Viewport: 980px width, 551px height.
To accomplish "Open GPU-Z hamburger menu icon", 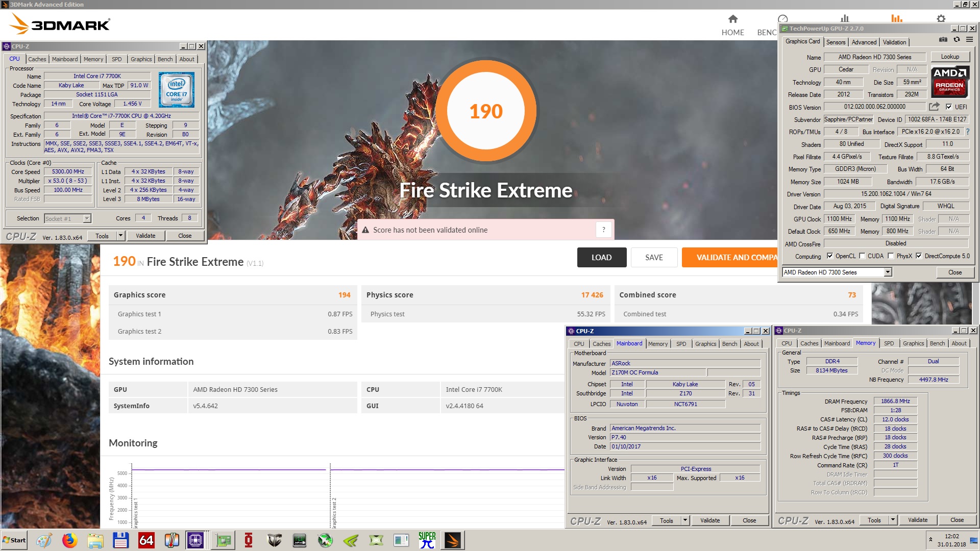I will click(x=969, y=39).
